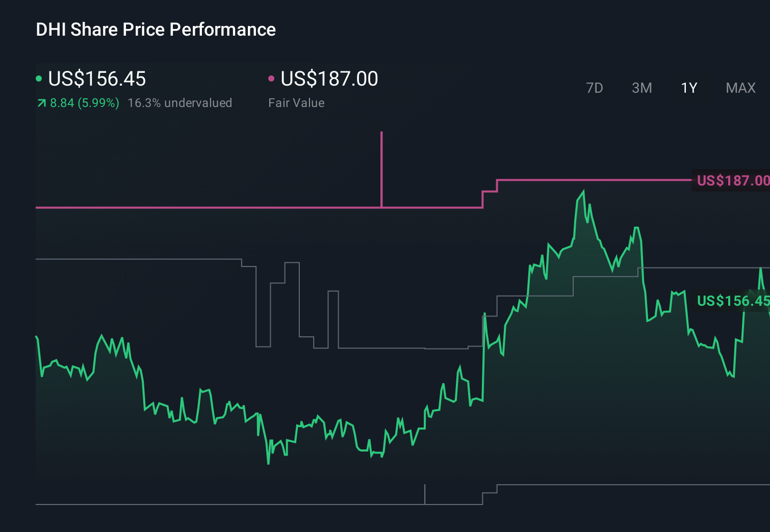770x532 pixels.
Task: Click the DHI Share Price Performance title
Action: pyautogui.click(x=155, y=30)
